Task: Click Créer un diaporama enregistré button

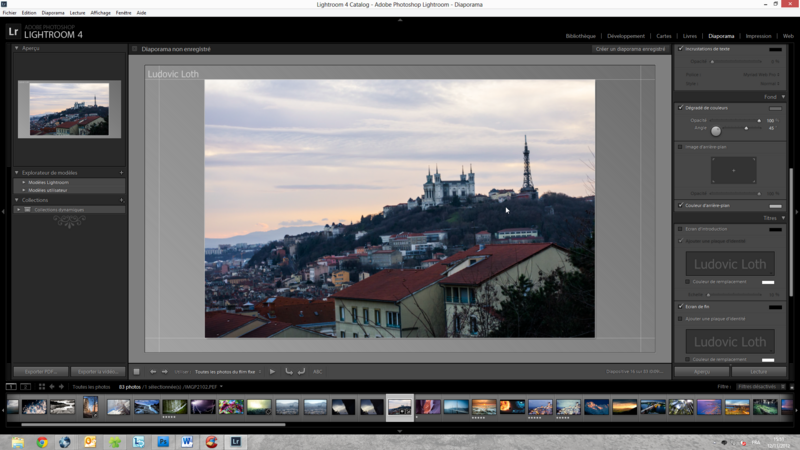Action: pyautogui.click(x=630, y=48)
